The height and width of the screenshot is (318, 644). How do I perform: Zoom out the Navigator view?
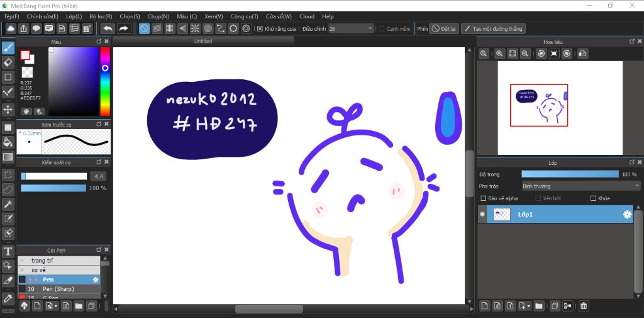click(525, 54)
